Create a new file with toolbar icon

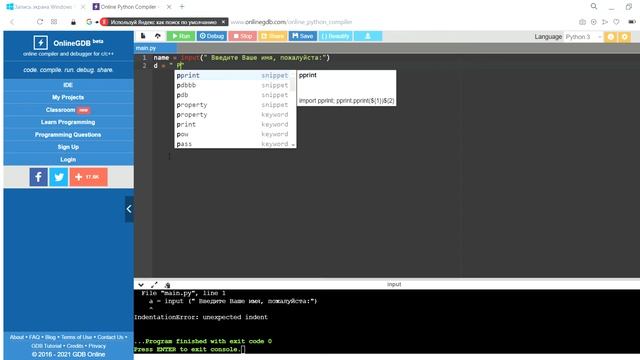click(143, 36)
